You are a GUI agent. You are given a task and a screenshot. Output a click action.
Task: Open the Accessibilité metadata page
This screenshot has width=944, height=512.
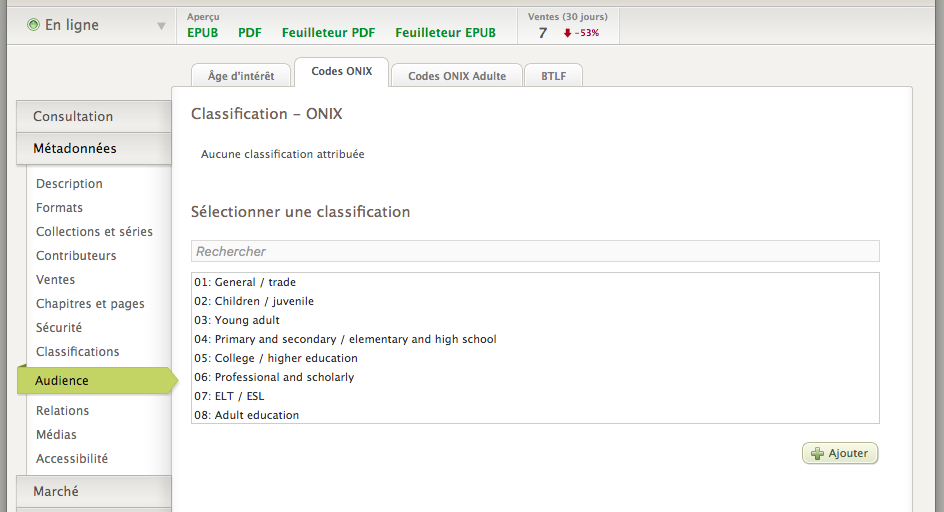tap(72, 459)
